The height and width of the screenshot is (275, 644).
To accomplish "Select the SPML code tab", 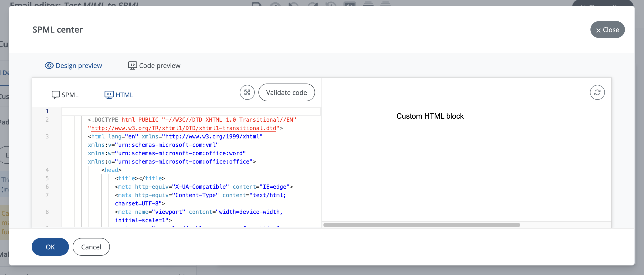I will 65,95.
